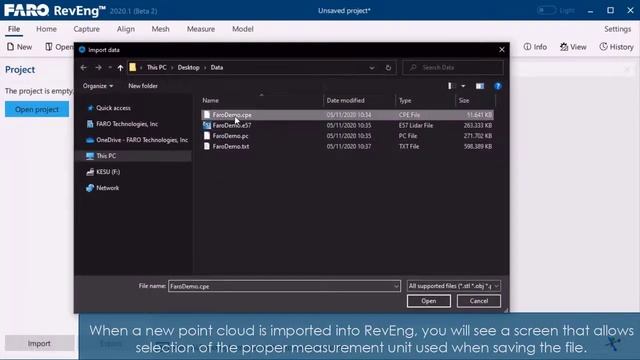Toggle the Light theme switch
640x360 pixels.
[x=546, y=10]
